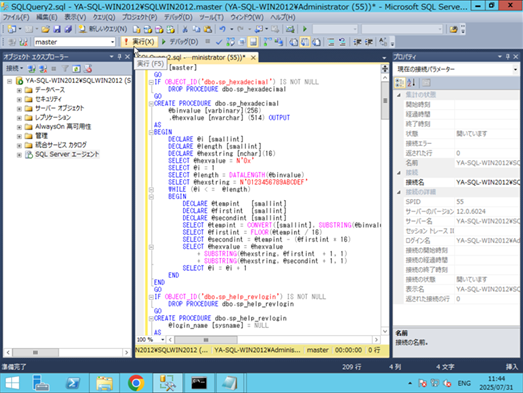Click the Windows Start button
Image resolution: width=523 pixels, height=393 pixels.
click(x=12, y=383)
